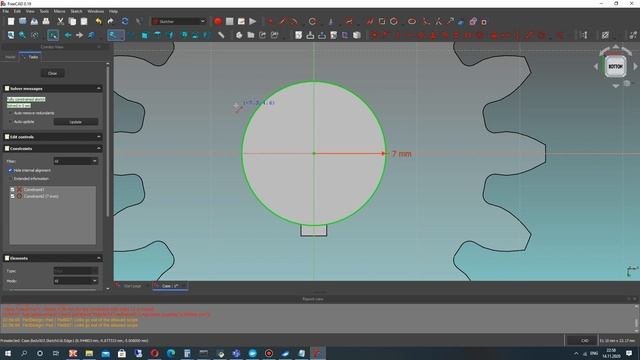Uncheck the Constraint1 checkbox in list

pyautogui.click(x=12, y=190)
